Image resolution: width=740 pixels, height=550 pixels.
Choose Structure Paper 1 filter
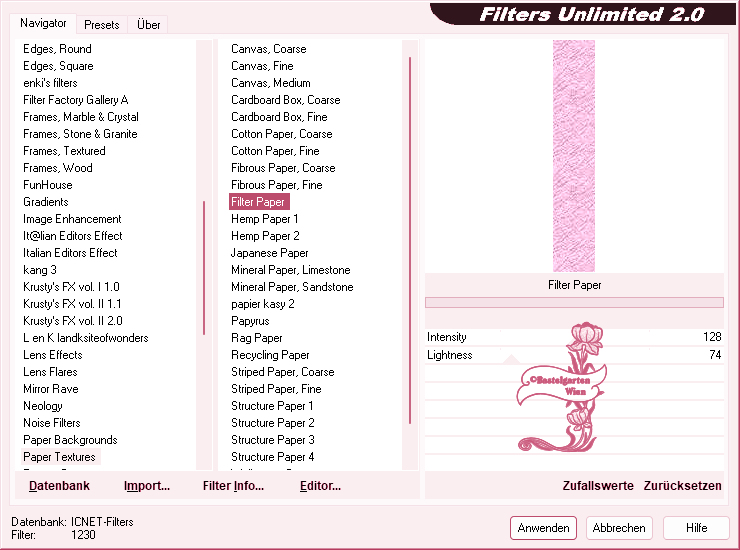click(x=272, y=406)
